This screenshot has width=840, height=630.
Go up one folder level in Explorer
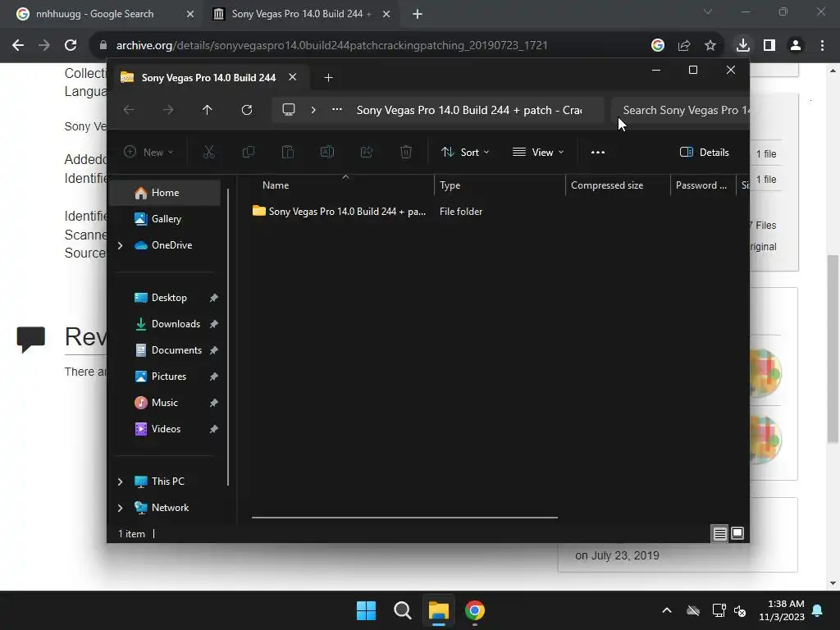click(208, 110)
